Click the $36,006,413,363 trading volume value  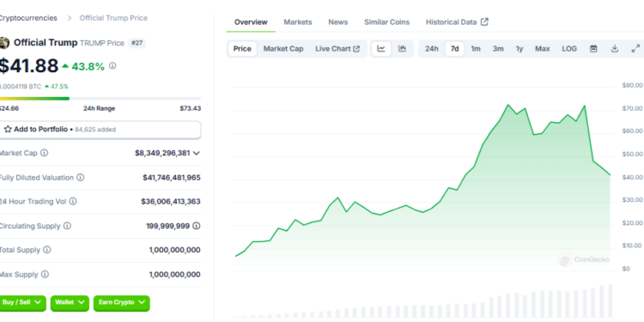[x=171, y=202]
